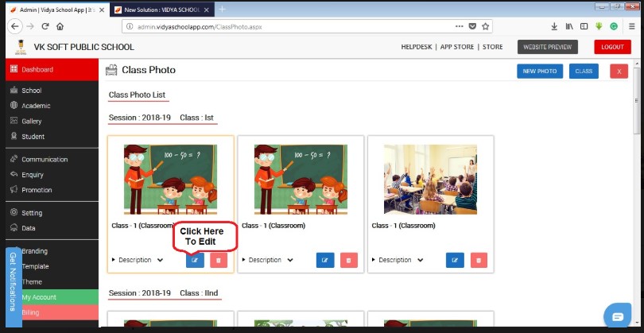This screenshot has width=644, height=333.
Task: Open the chat support bubble
Action: click(617, 316)
